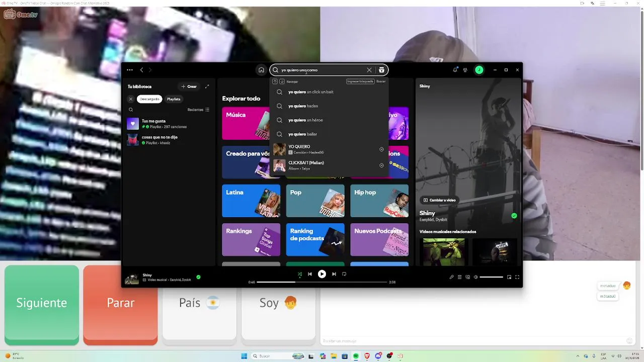644x362 pixels.
Task: Enter full screen player mode
Action: click(x=517, y=277)
